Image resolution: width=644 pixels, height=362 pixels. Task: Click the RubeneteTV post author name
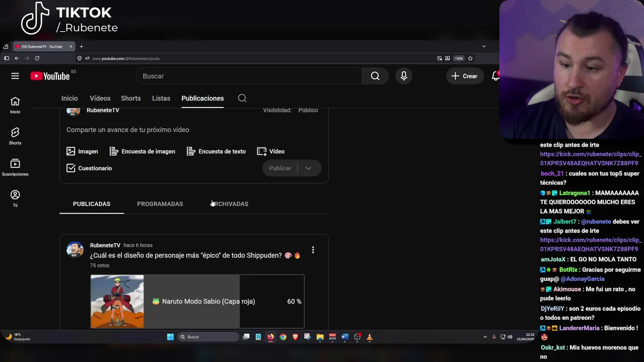coord(105,245)
